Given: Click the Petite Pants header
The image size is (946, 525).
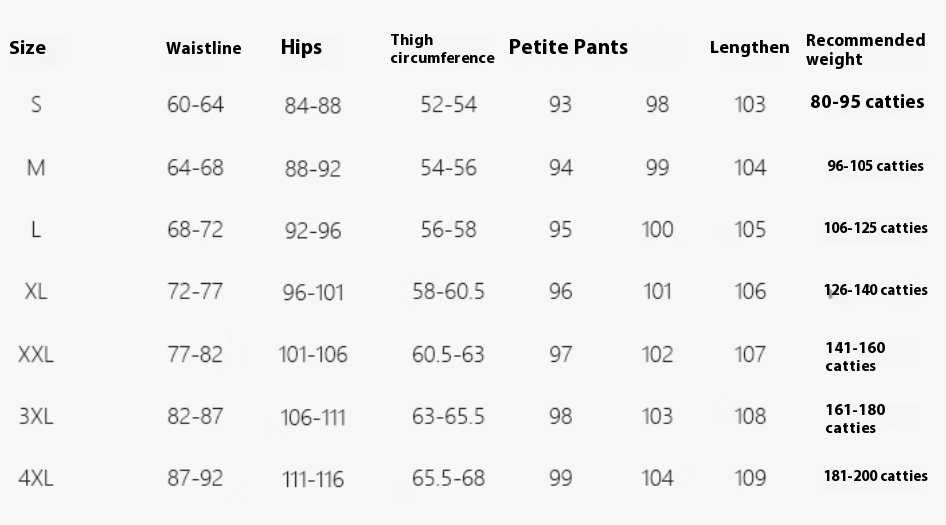Looking at the screenshot, I should click(568, 47).
